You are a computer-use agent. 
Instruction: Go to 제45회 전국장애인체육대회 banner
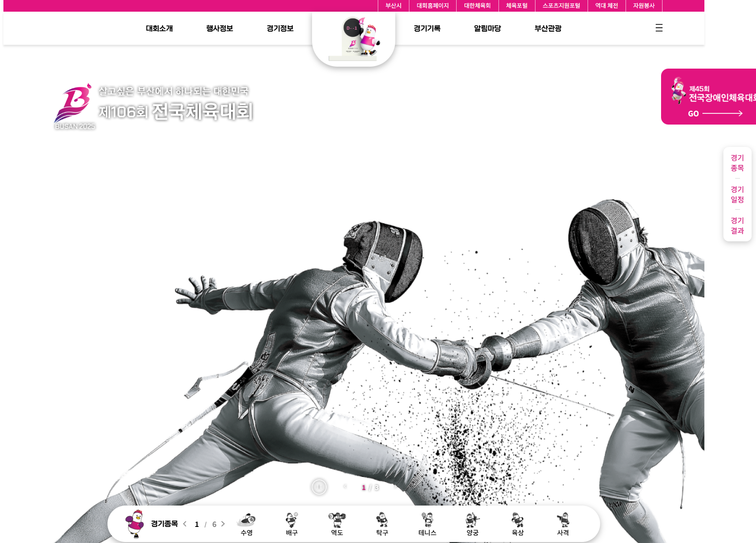pos(708,97)
